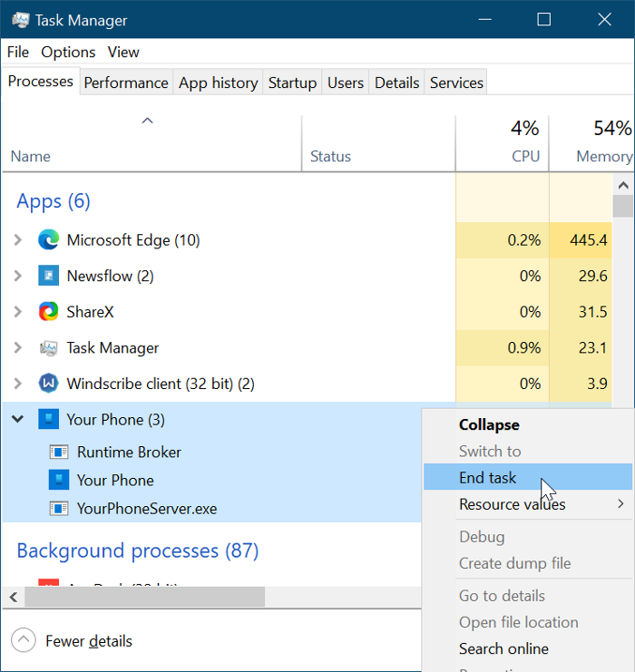635x672 pixels.
Task: Click the Task Manager process icon
Action: click(x=48, y=348)
